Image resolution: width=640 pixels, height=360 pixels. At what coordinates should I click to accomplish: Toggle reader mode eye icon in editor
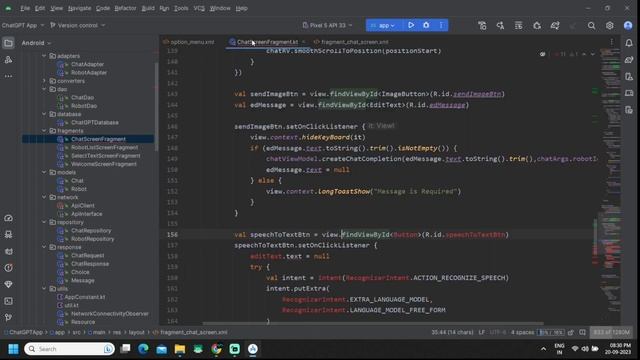click(542, 54)
